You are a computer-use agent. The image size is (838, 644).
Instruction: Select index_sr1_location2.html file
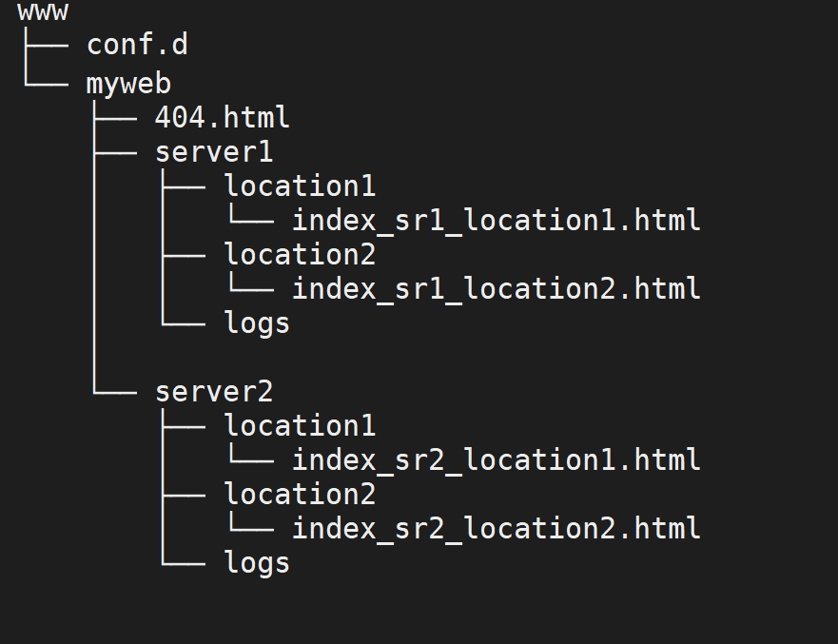(496, 289)
